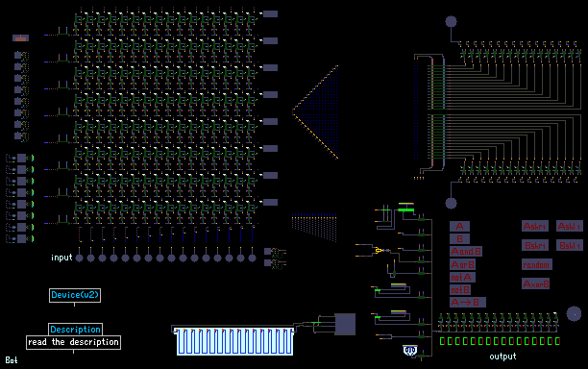Image resolution: width=588 pixels, height=369 pixels.
Task: Click the round button below the right circuit
Action: click(451, 204)
